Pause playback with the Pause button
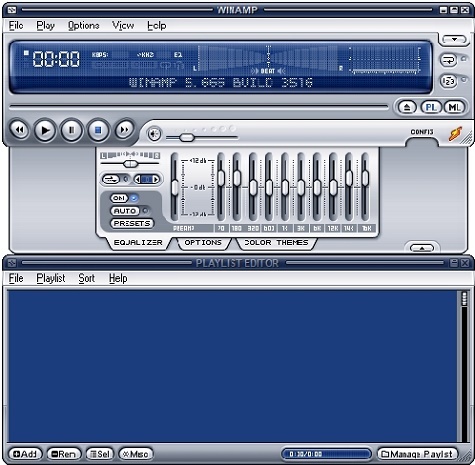Image resolution: width=475 pixels, height=465 pixels. tap(71, 130)
